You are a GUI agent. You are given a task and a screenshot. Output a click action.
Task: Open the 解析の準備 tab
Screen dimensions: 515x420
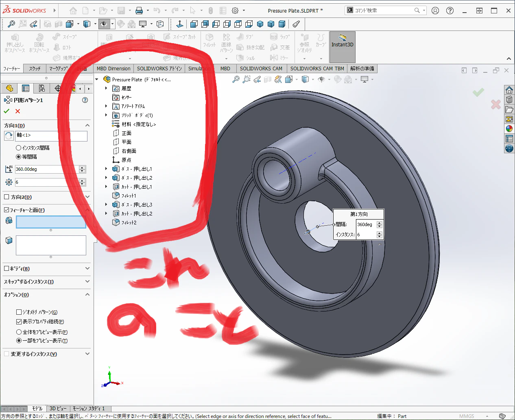[x=362, y=69]
